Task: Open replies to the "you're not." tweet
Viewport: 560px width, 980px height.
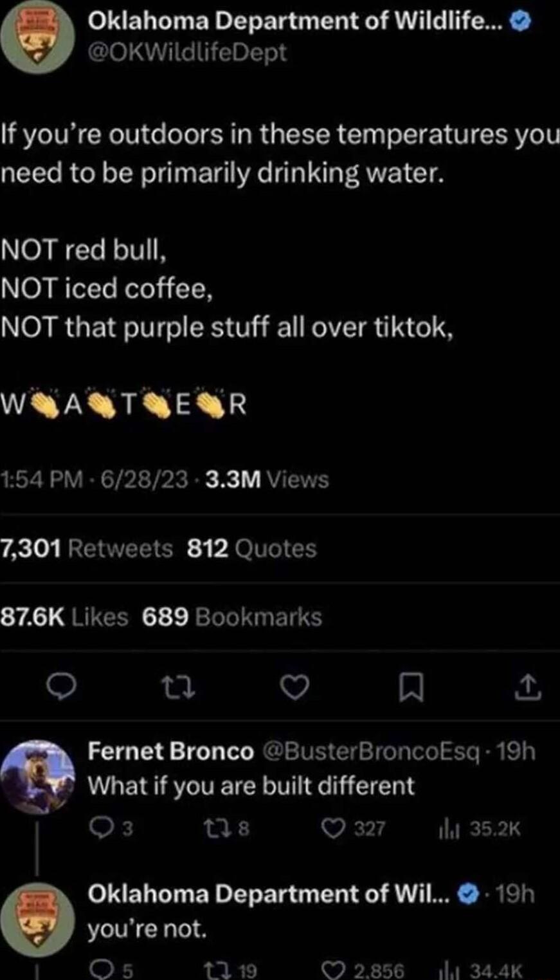Action: tap(101, 970)
